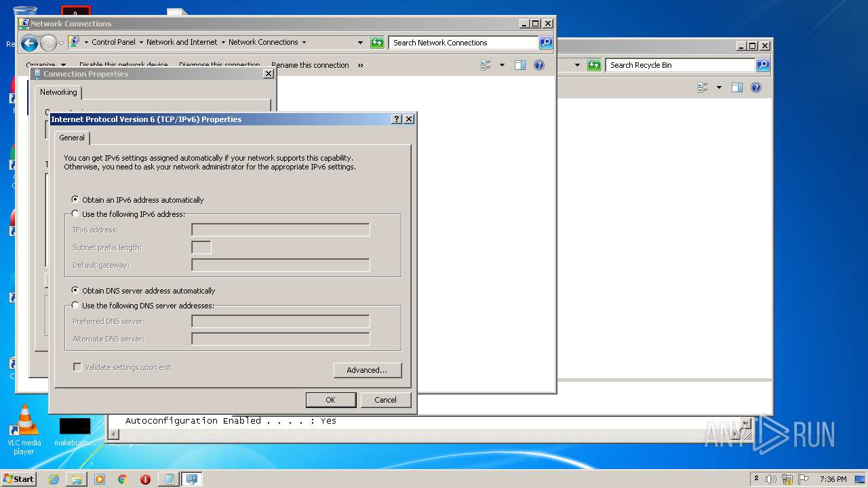Image resolution: width=868 pixels, height=488 pixels.
Task: Click the Preferred DNS server field
Action: tap(281, 321)
